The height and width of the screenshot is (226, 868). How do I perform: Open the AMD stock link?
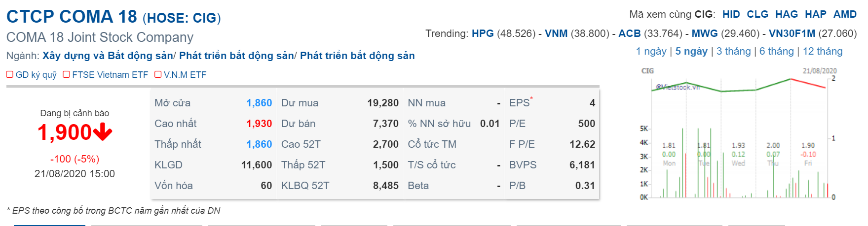tap(845, 14)
